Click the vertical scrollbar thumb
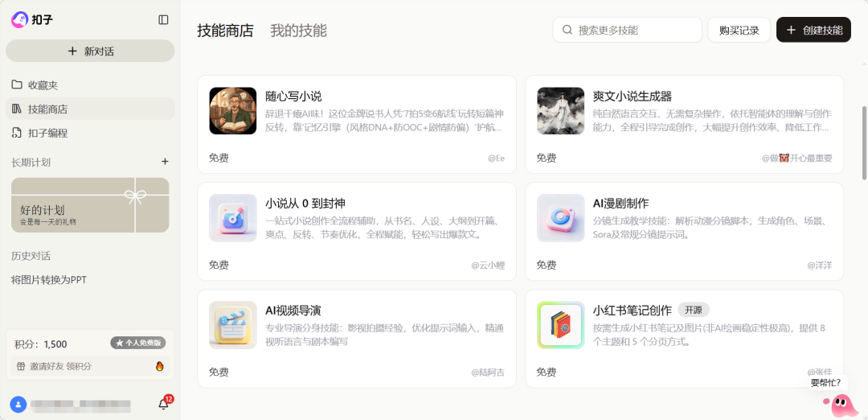868x420 pixels. click(x=864, y=141)
